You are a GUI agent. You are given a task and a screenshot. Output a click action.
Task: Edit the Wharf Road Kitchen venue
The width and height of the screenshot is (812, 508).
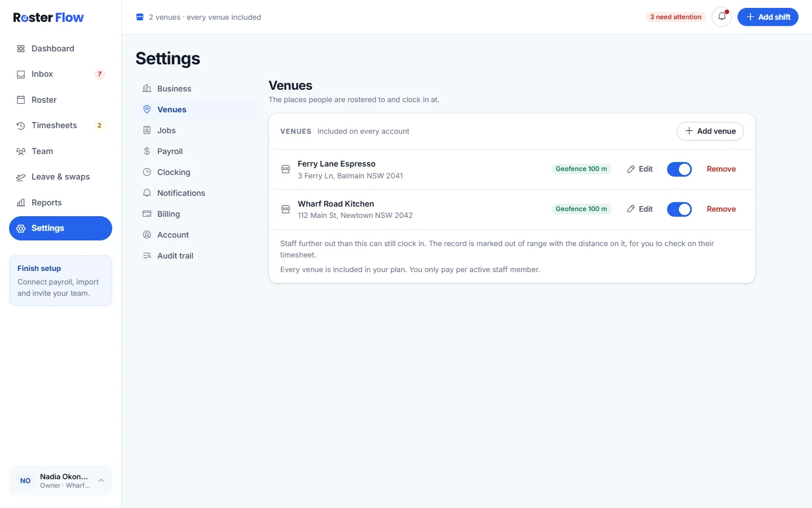pyautogui.click(x=640, y=209)
